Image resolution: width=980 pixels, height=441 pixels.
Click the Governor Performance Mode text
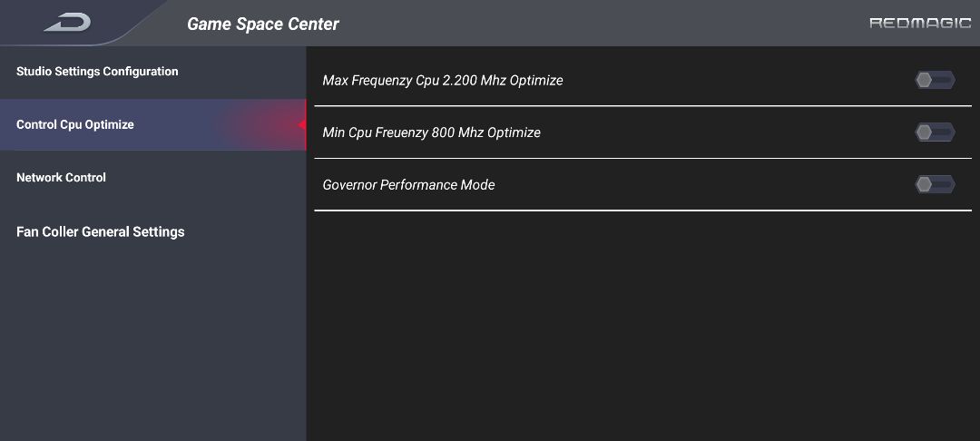tap(408, 185)
